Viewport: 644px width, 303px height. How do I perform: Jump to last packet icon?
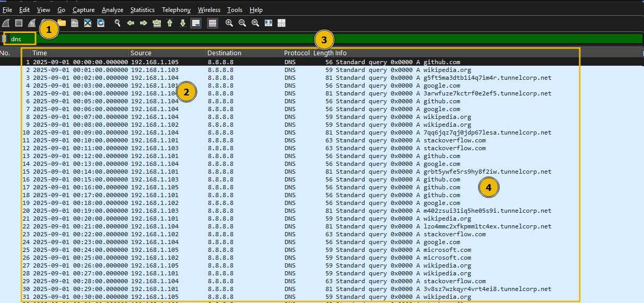(x=183, y=23)
